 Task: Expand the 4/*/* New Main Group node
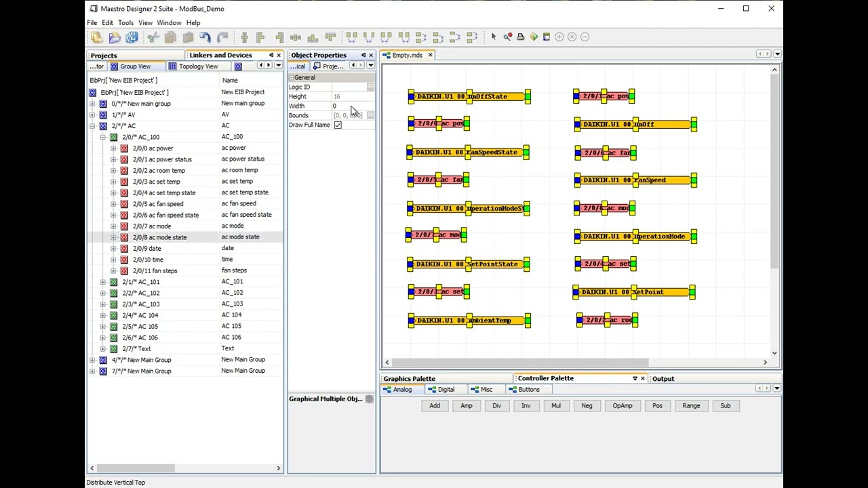(x=92, y=360)
